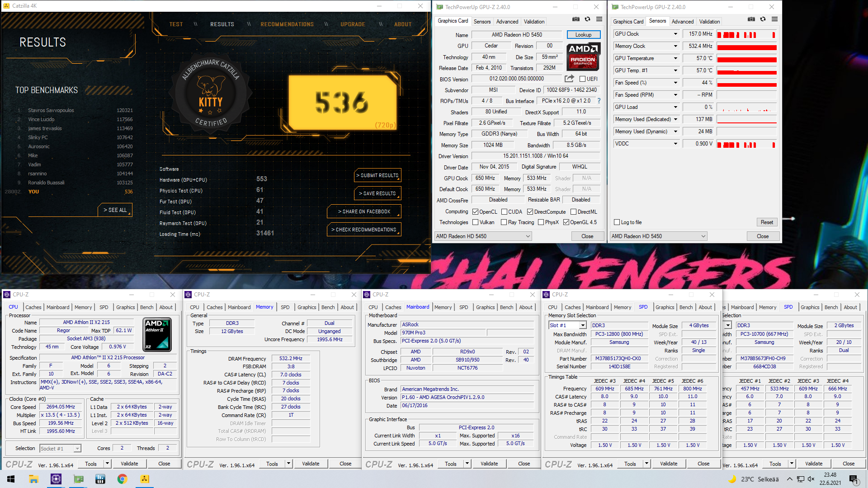This screenshot has height=488, width=868.
Task: Open Google Chrome from the taskbar
Action: 122,479
